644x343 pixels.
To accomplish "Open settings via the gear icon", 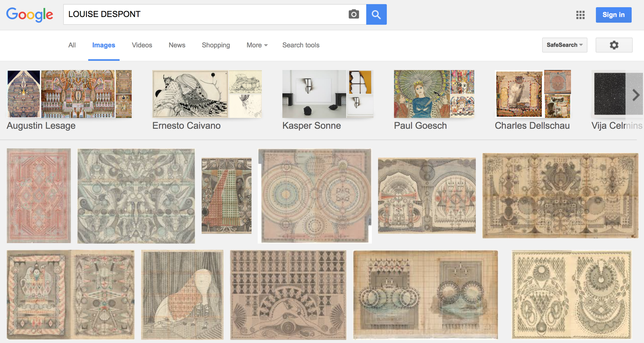I will pyautogui.click(x=614, y=45).
